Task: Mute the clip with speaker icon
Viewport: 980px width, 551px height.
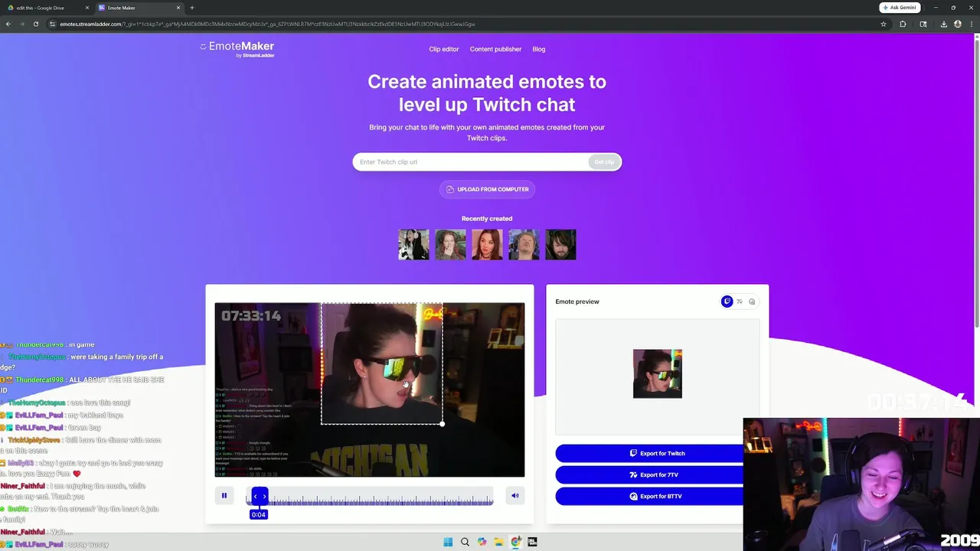Action: (515, 496)
